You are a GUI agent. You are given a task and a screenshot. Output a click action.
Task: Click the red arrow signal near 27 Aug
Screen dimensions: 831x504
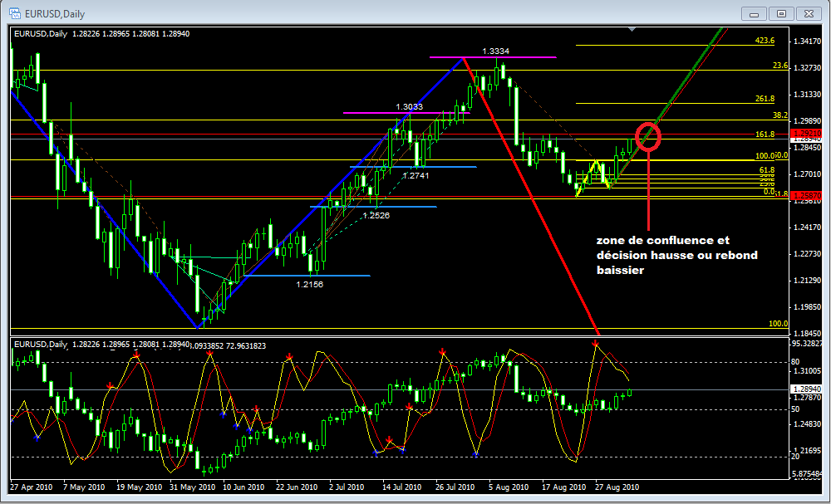click(596, 343)
